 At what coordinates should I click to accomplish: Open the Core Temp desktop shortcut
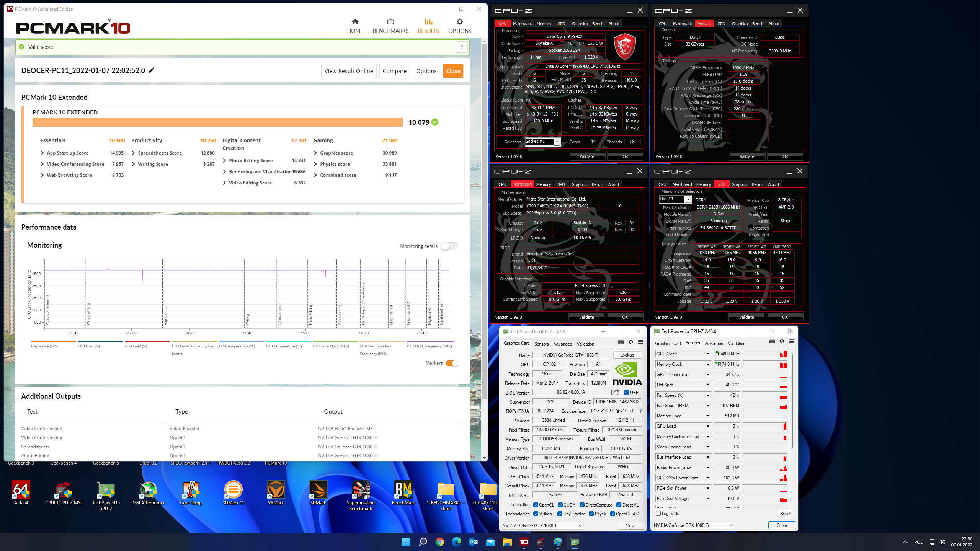(x=191, y=493)
